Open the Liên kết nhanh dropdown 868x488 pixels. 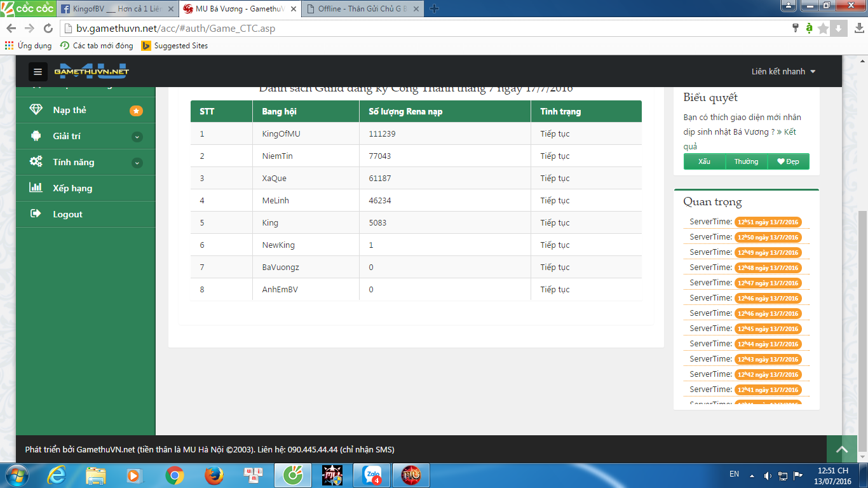tap(783, 72)
